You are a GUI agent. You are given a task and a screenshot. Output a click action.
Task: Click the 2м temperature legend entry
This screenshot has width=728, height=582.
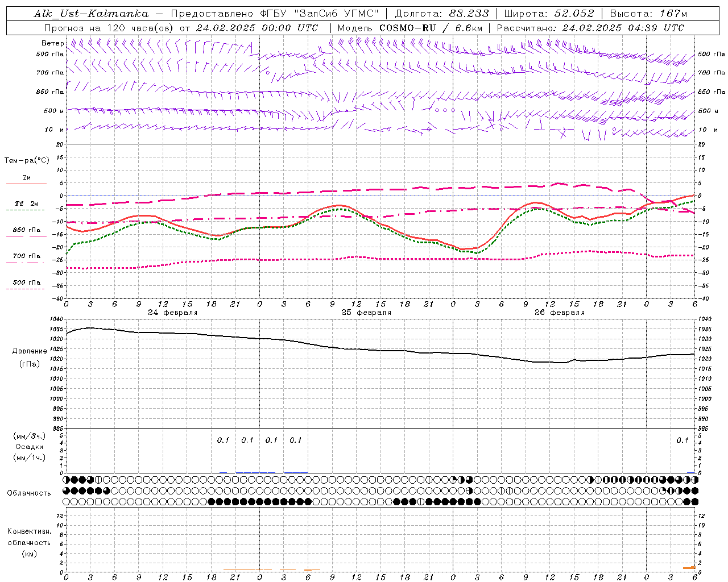27,177
